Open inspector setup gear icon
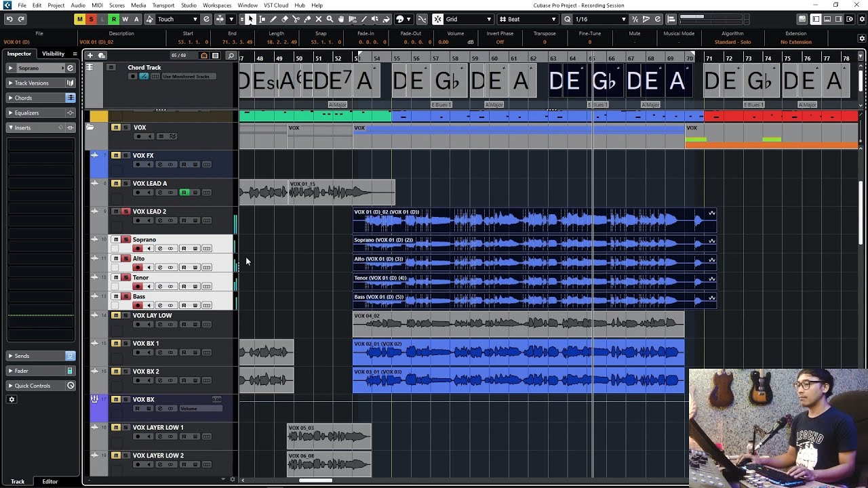 (x=12, y=399)
